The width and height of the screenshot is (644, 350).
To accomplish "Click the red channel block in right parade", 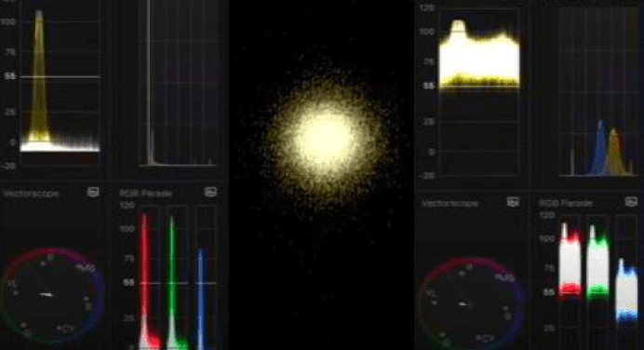I will 570,261.
